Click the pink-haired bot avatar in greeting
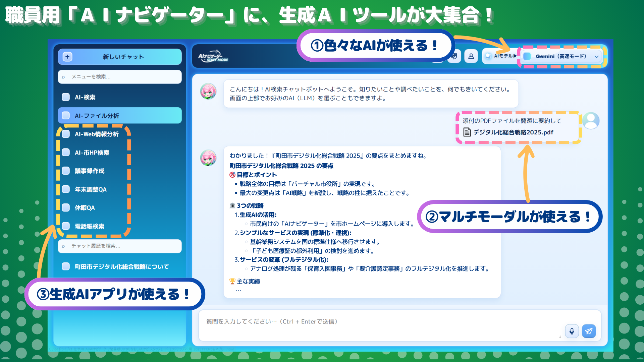The image size is (644, 362). click(x=208, y=92)
